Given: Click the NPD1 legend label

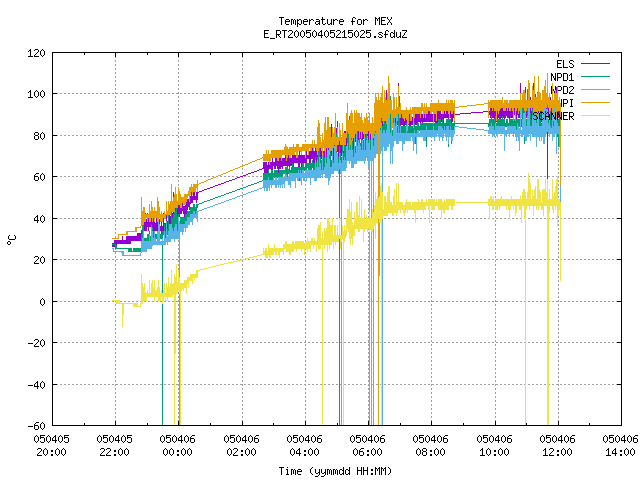Looking at the screenshot, I should tap(562, 77).
